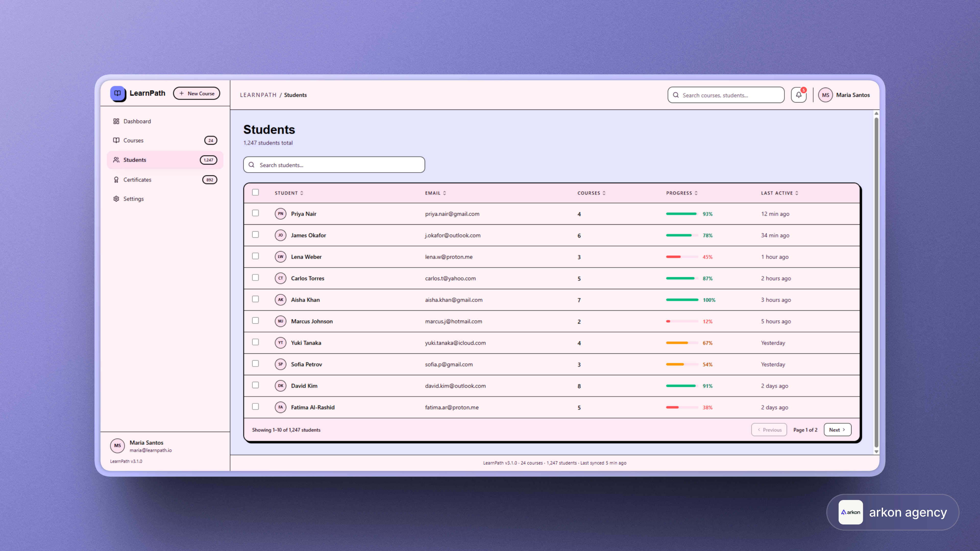Open the Settings menu item

[165, 199]
